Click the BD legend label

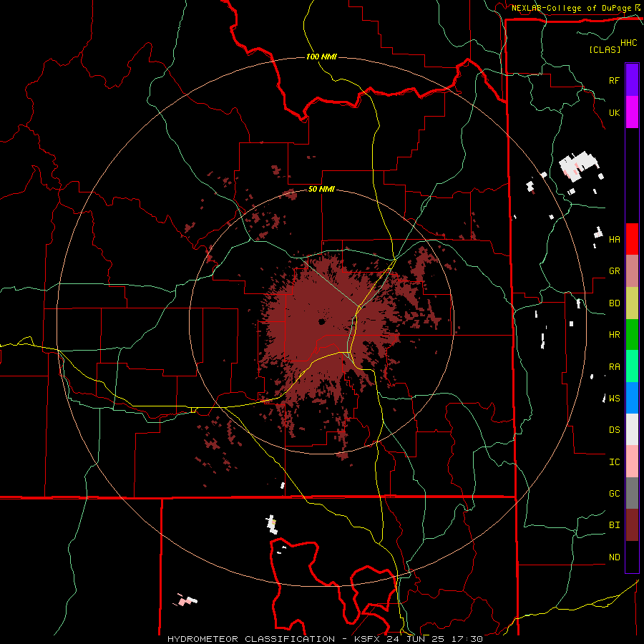point(614,303)
